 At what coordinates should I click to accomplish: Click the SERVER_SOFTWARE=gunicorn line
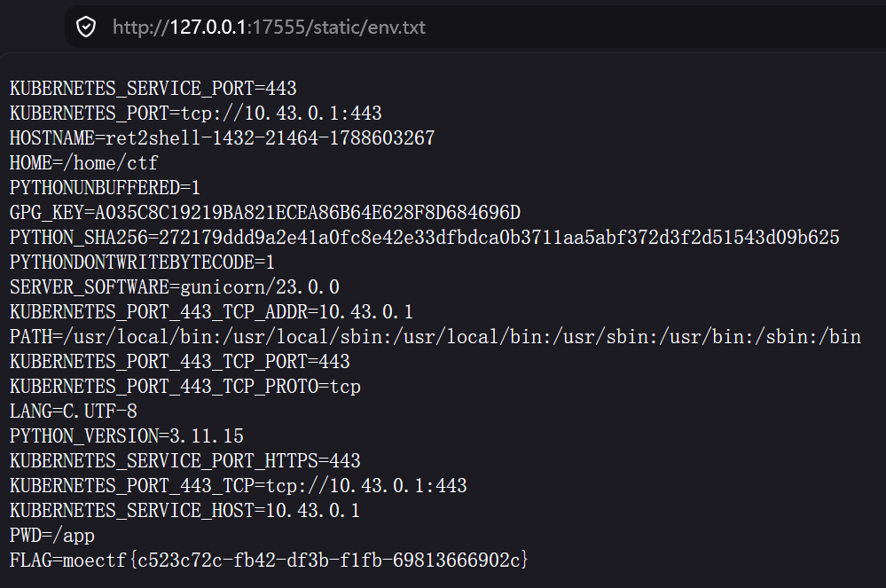(x=175, y=287)
